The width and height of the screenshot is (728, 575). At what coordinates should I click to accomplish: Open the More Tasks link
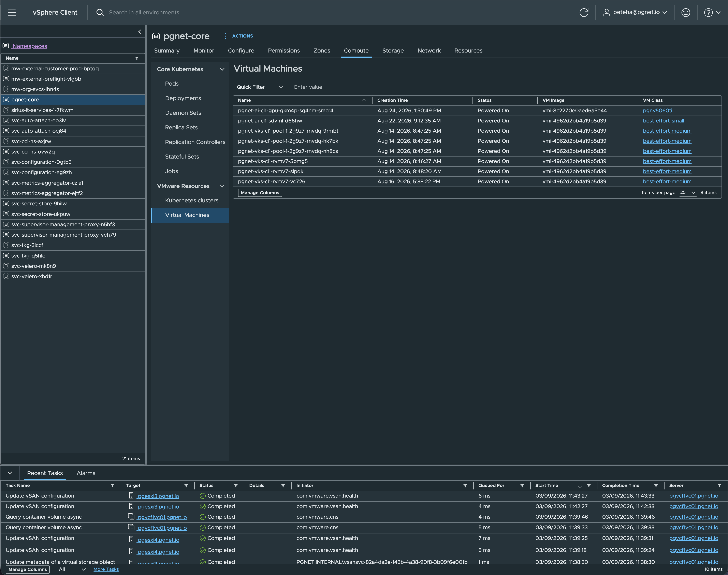[106, 569]
